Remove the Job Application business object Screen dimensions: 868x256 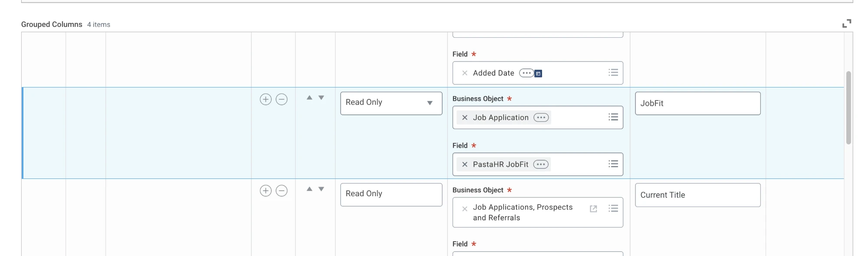[x=465, y=118]
